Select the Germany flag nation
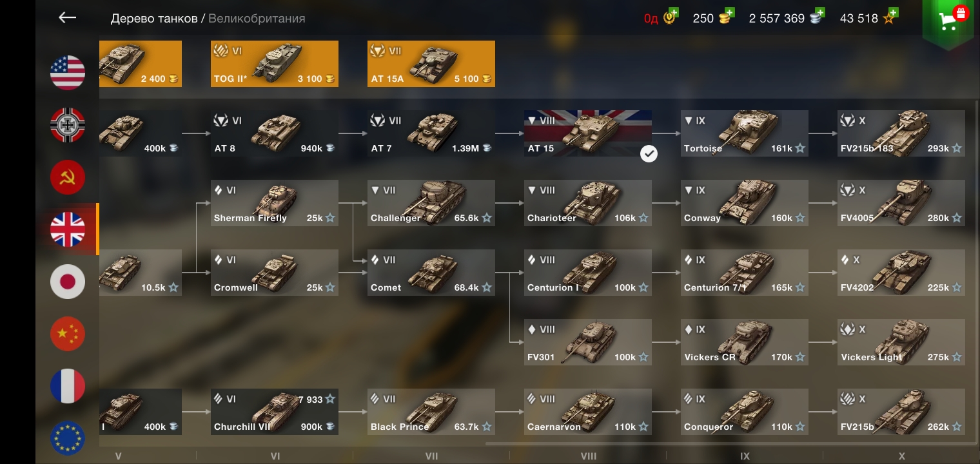The width and height of the screenshot is (980, 464). [x=68, y=125]
